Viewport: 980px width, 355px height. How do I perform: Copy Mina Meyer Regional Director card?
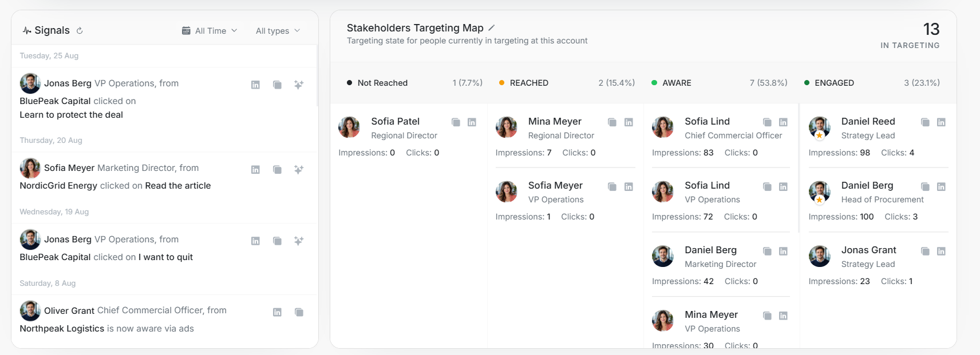pos(612,122)
